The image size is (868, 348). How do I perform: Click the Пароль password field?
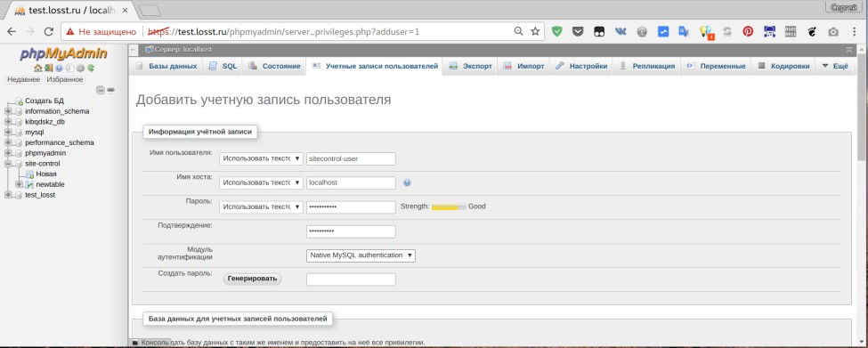[351, 206]
